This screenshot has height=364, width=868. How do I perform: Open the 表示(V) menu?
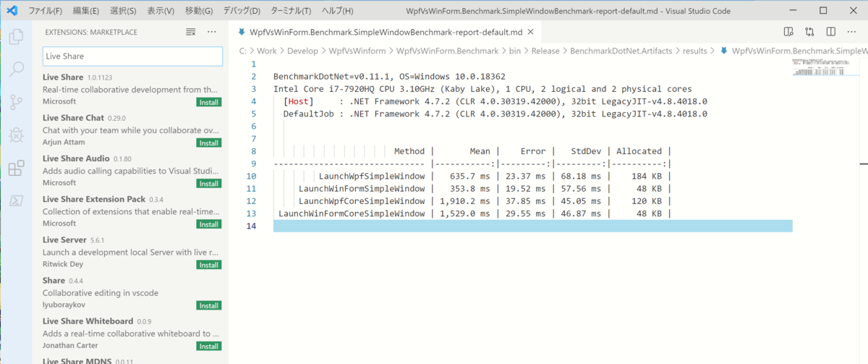[x=161, y=11]
